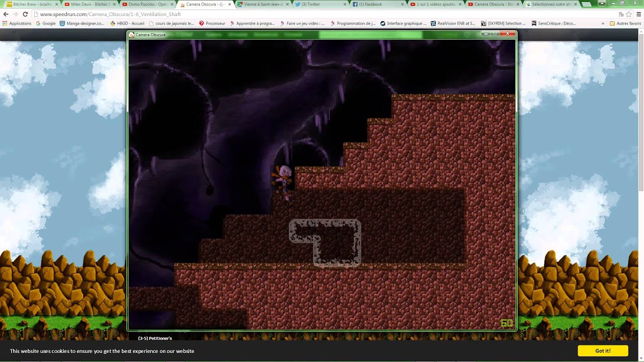
Task: Reload the current page
Action: [25, 14]
